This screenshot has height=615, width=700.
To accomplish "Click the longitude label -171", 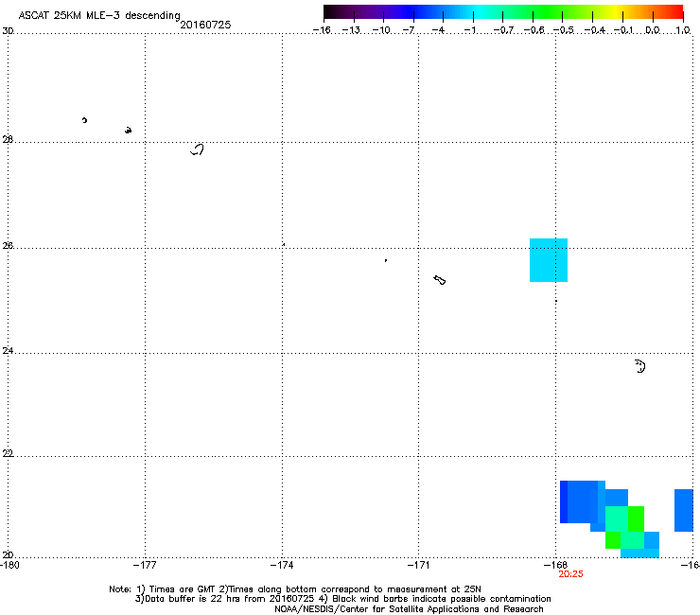I will [418, 565].
